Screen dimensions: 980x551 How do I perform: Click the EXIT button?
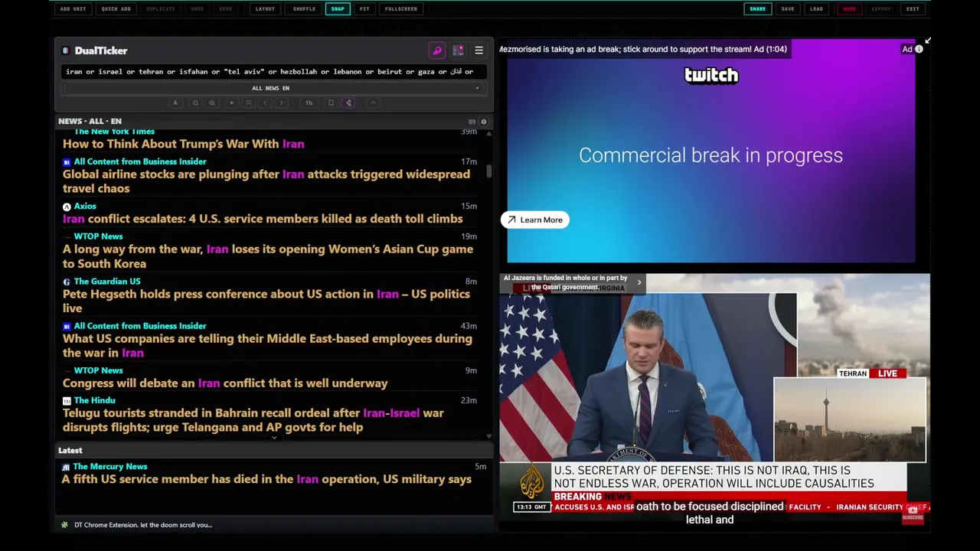tap(913, 9)
